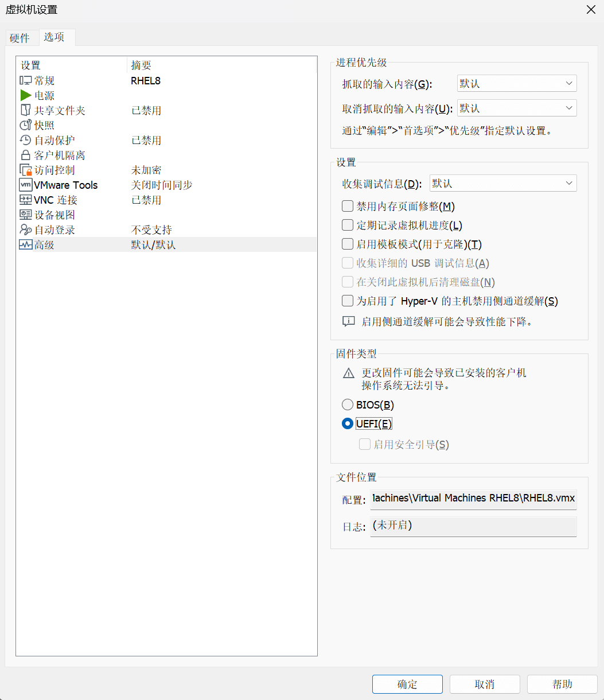
Task: Click the VNC 连接 network icon
Action: pos(26,200)
